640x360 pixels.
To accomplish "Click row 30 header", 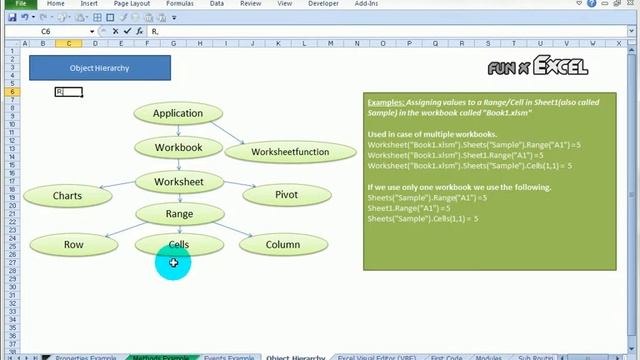I will click(12, 287).
